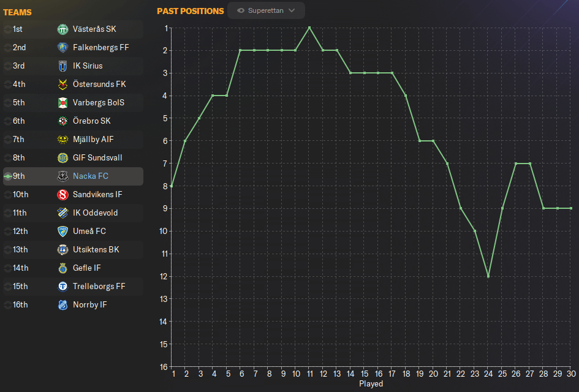Viewport: 579px width, 392px height.
Task: Click the Västerås SK club badge
Action: [x=62, y=29]
